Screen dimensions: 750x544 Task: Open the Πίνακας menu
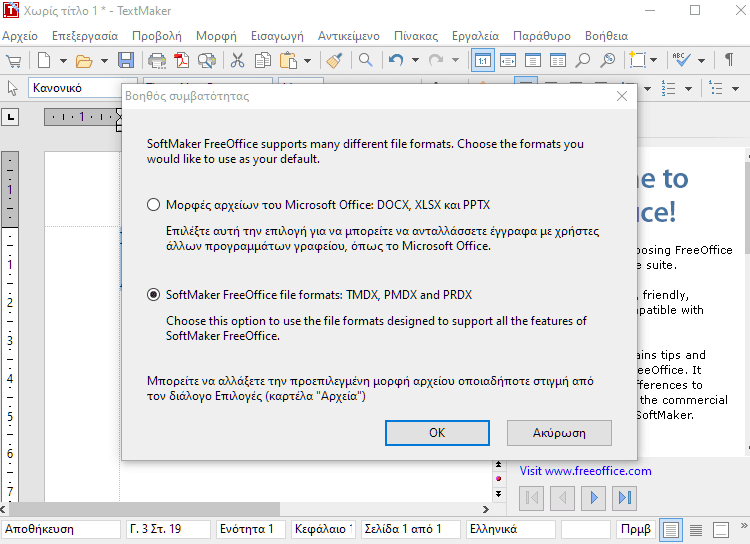click(x=416, y=36)
